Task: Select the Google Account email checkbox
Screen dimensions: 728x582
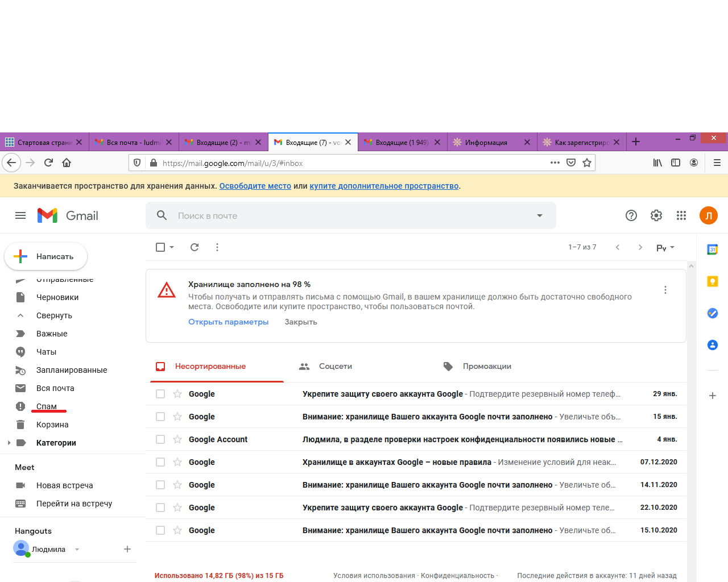Action: (x=160, y=439)
